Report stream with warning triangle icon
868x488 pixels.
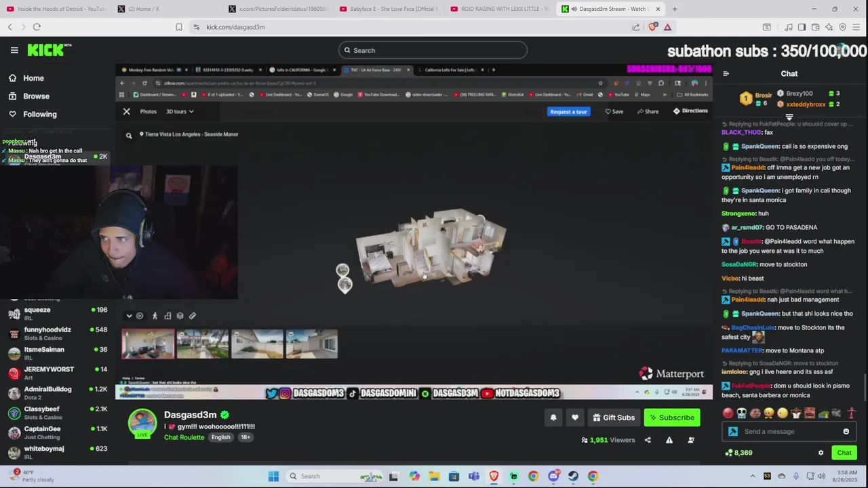(669, 440)
